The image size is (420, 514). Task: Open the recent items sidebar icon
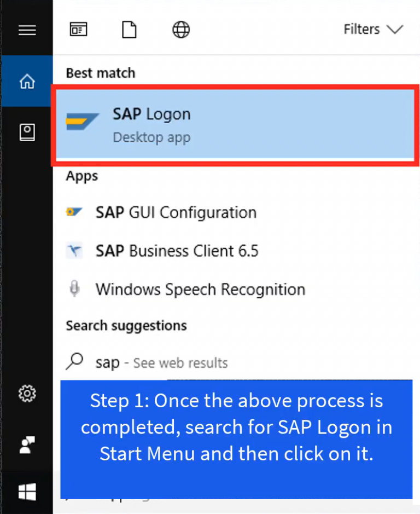coord(26,132)
